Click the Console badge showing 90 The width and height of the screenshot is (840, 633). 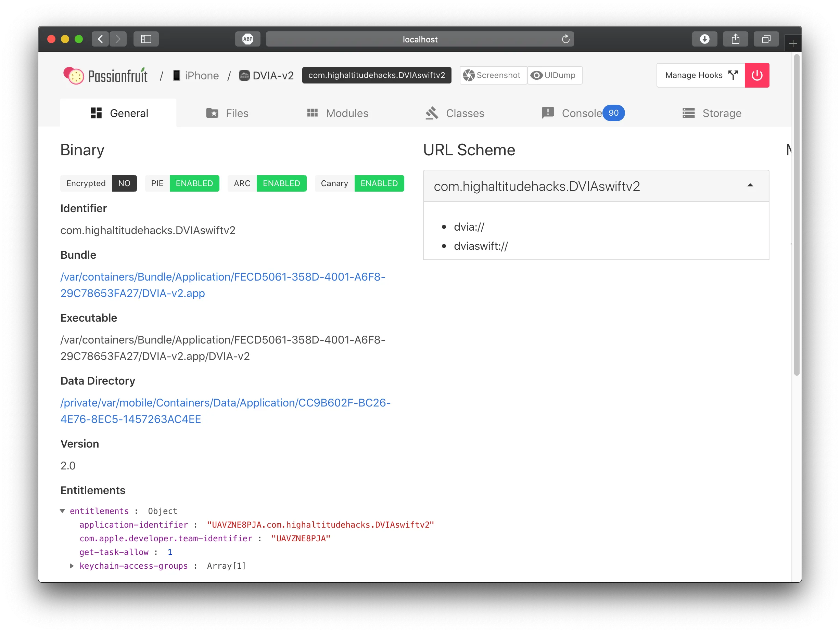click(x=613, y=113)
